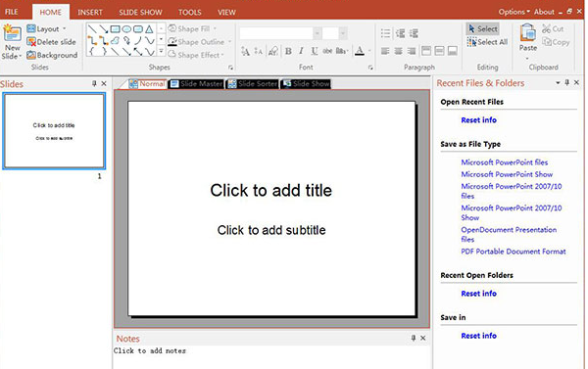Toggle strikethrough formatting

327,51
